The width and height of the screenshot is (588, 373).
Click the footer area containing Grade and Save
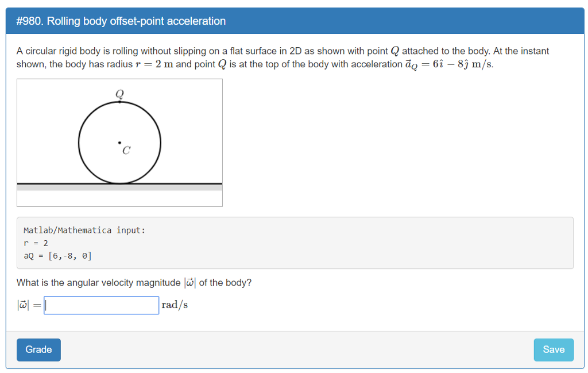coord(294,349)
